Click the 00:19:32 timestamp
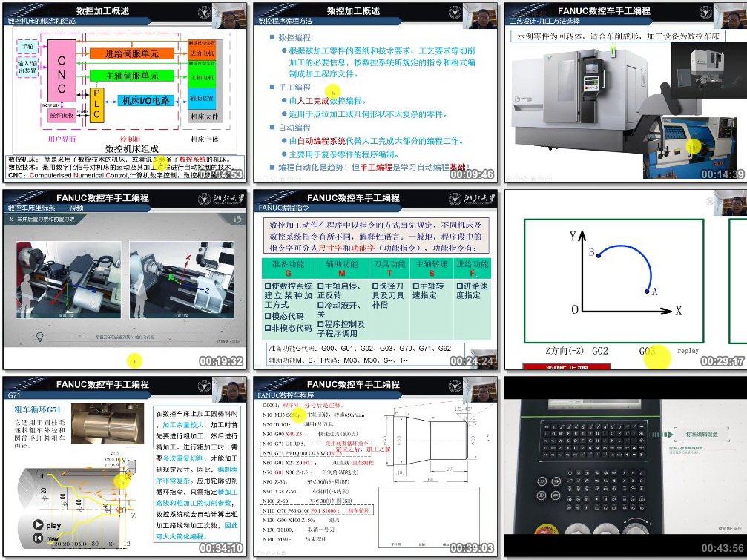 pyautogui.click(x=220, y=361)
